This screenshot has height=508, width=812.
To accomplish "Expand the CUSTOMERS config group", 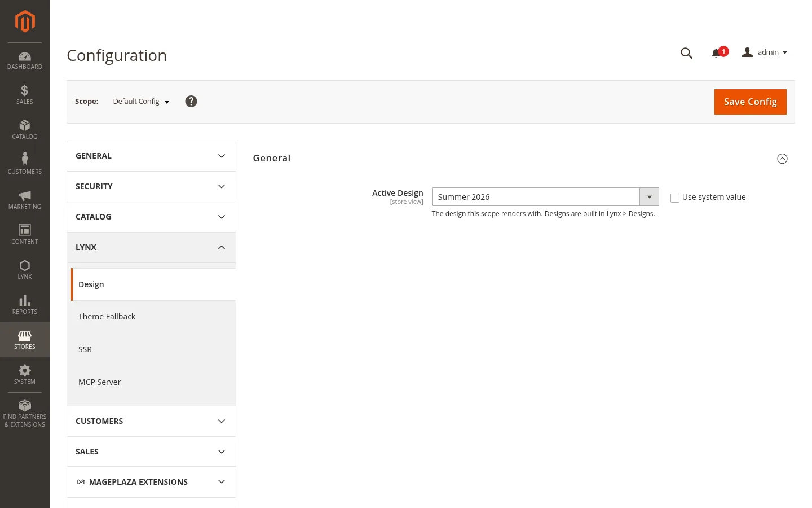I will click(x=151, y=421).
